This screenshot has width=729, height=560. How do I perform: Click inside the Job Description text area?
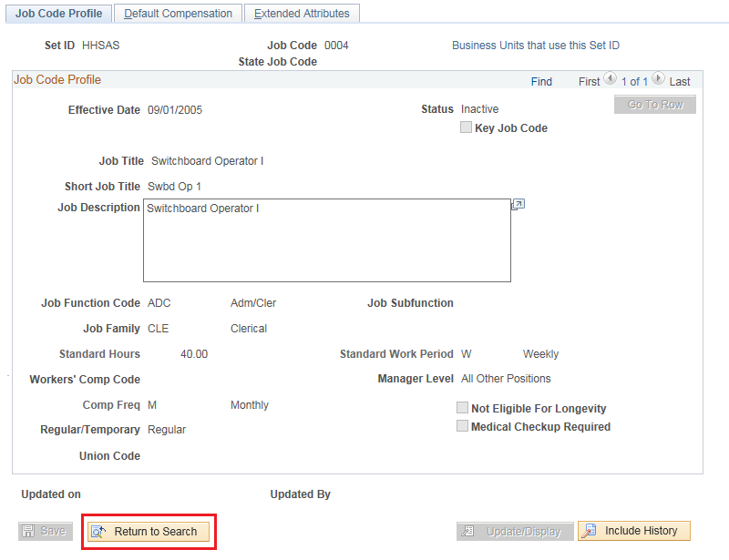click(x=326, y=240)
